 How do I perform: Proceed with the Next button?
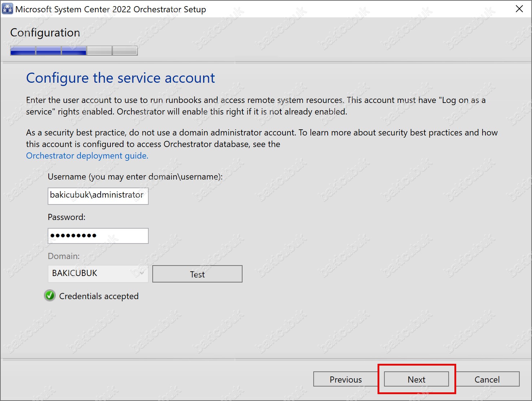click(x=417, y=379)
